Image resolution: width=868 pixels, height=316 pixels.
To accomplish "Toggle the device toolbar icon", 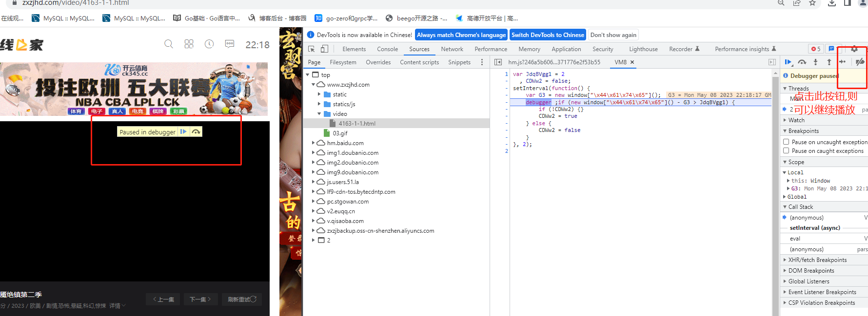I will [324, 49].
